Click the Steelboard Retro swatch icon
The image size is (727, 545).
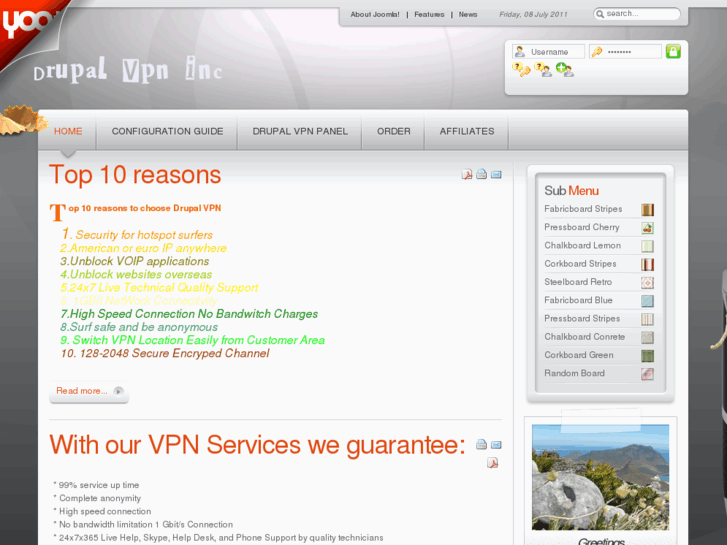[x=647, y=282]
